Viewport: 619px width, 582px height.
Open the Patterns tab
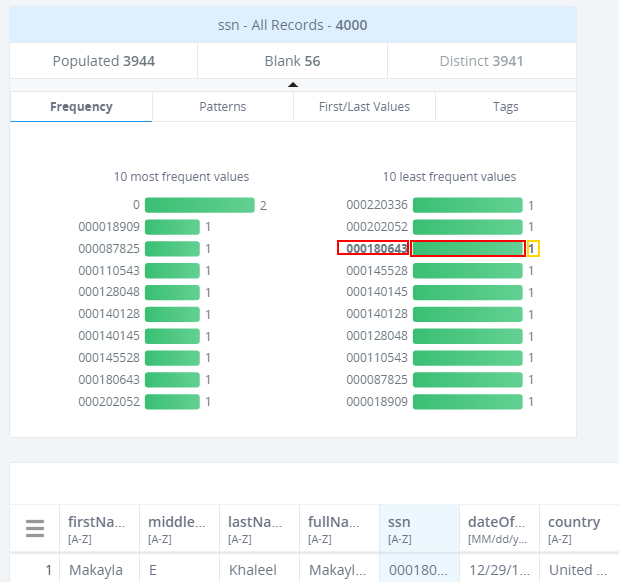click(223, 107)
